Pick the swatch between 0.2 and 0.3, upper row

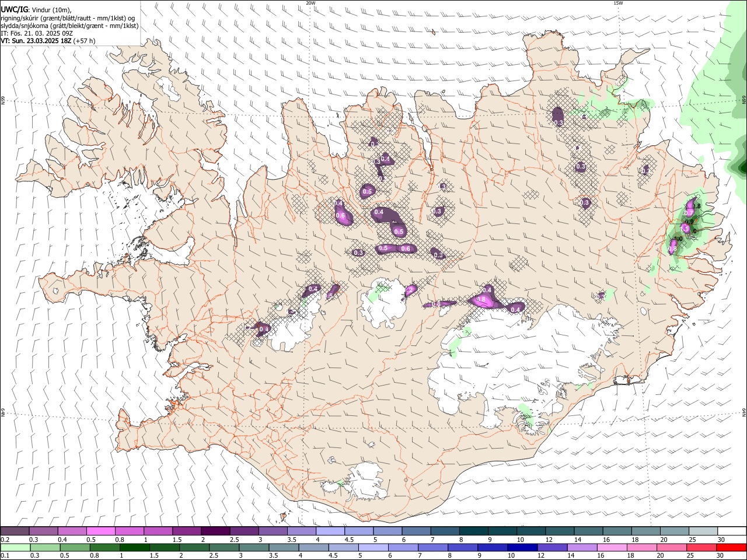tap(15, 531)
